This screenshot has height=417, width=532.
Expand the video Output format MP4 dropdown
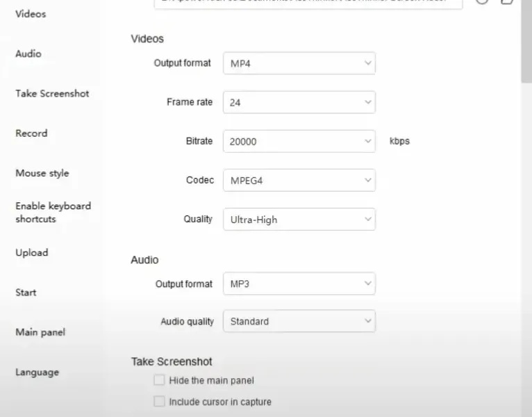299,63
